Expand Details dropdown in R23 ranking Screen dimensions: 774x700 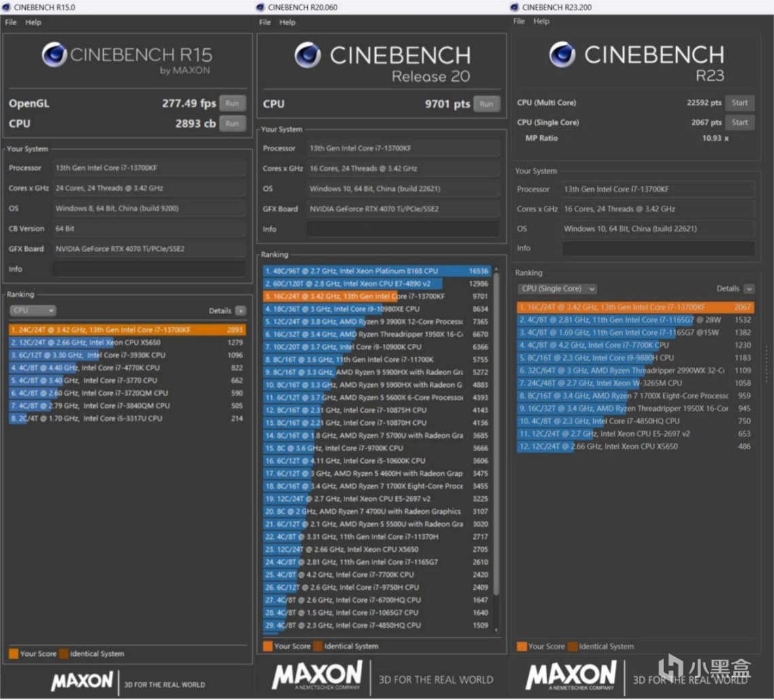750,289
